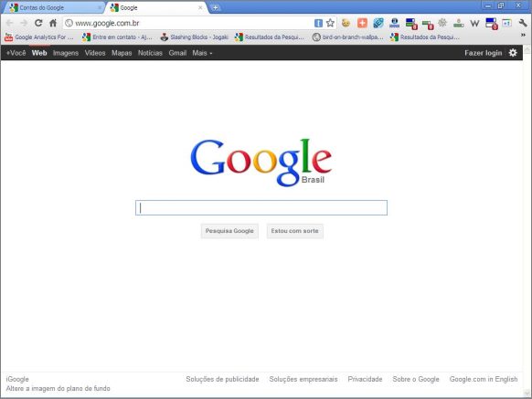
Task: Open the last Resultados da Pesqui bookmark beside the double chevron
Action: coord(425,37)
